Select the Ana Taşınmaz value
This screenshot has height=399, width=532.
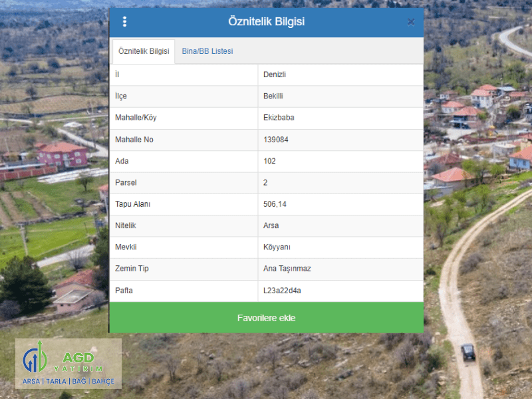(287, 269)
